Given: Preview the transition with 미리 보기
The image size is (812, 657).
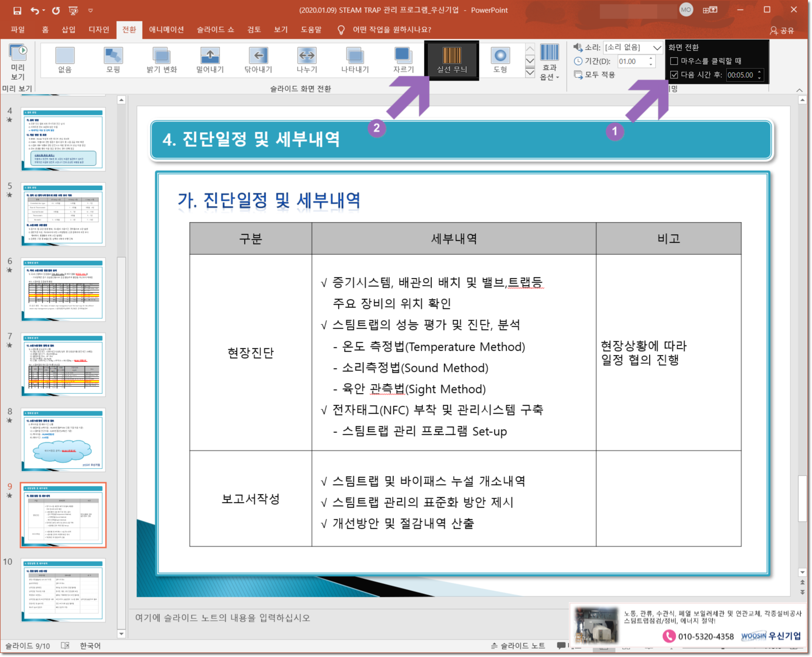Looking at the screenshot, I should (x=18, y=62).
